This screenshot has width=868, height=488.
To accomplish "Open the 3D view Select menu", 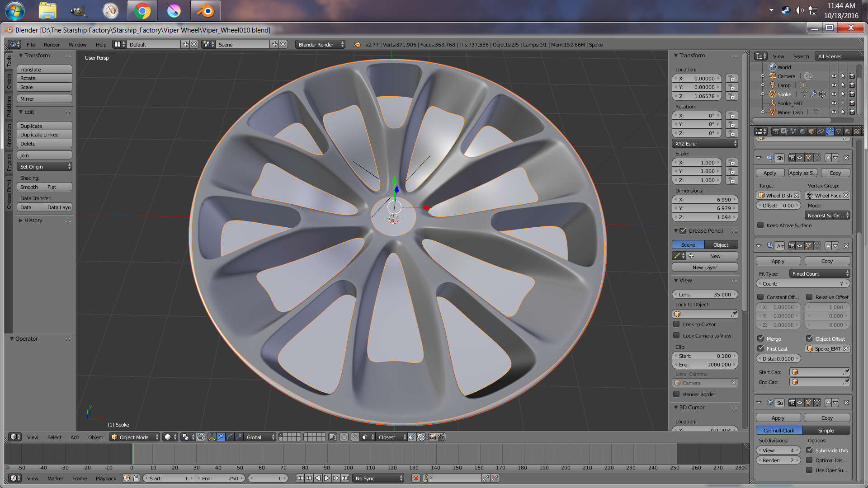I will [x=54, y=437].
